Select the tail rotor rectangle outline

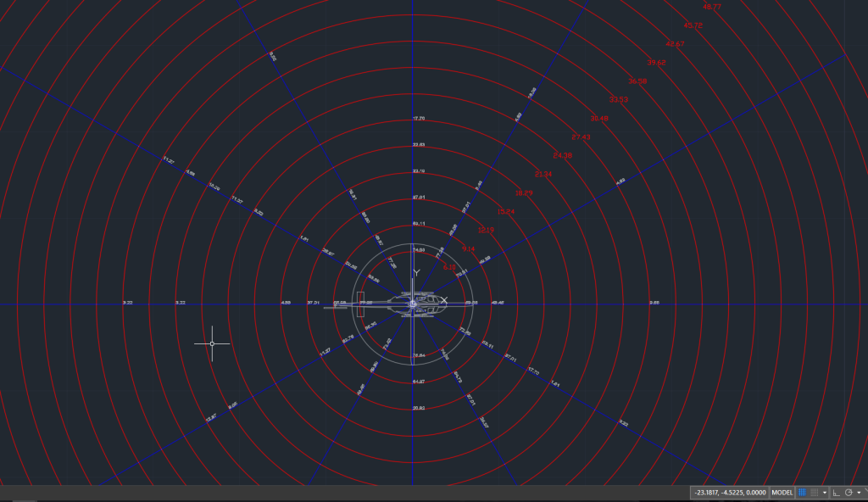pyautogui.click(x=360, y=304)
